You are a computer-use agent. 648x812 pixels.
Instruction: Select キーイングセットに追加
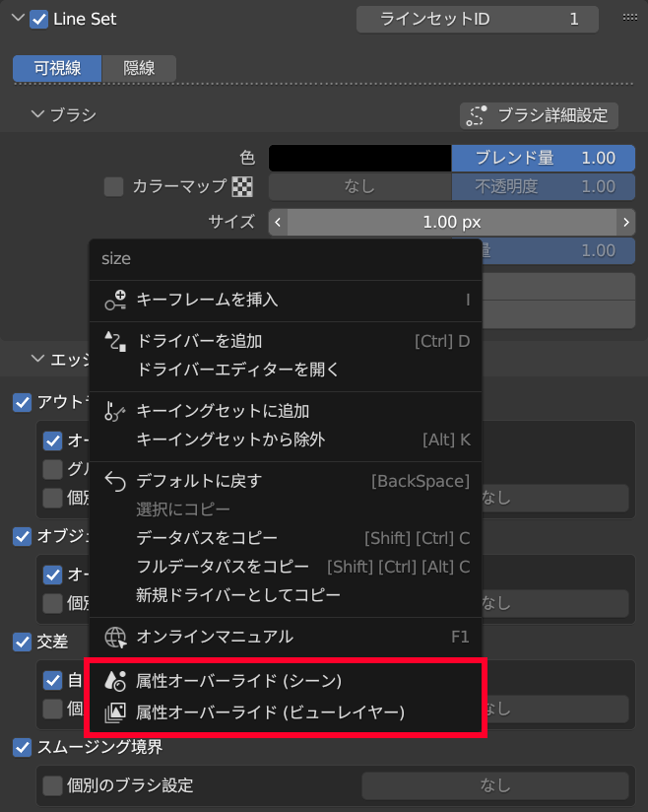coord(286,411)
